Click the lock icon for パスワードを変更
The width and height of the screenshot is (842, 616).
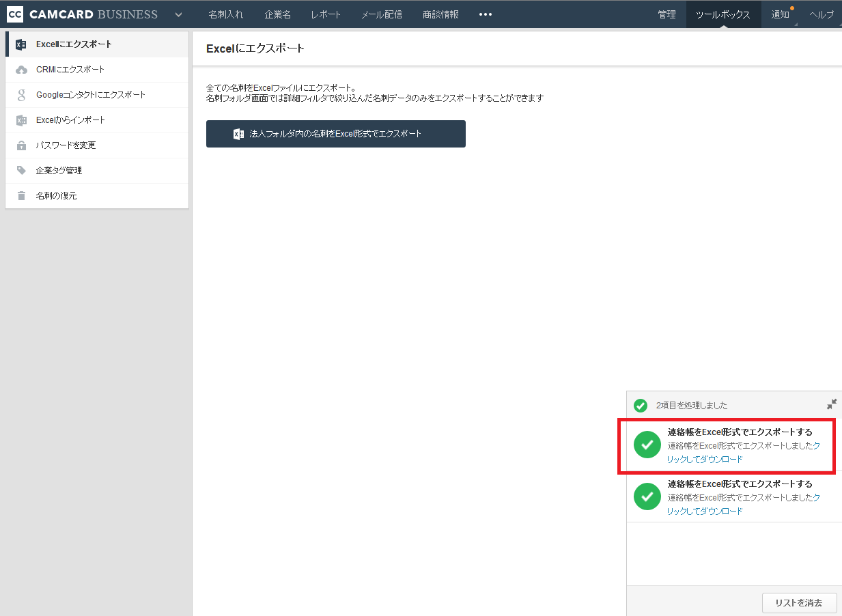(x=21, y=145)
